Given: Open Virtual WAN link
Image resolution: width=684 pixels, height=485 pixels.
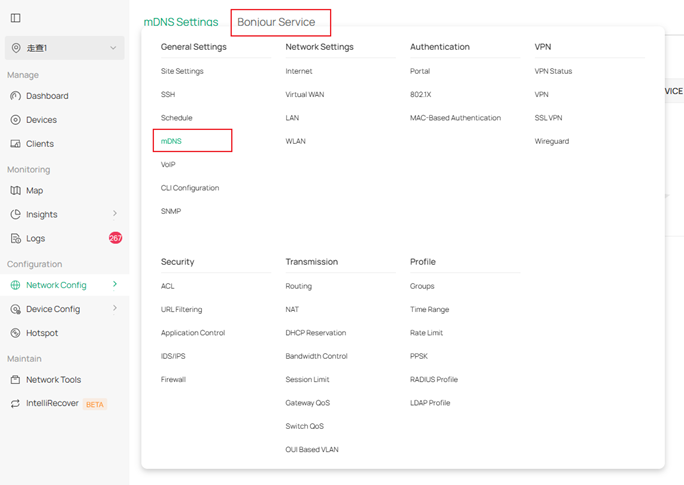Looking at the screenshot, I should coord(304,95).
